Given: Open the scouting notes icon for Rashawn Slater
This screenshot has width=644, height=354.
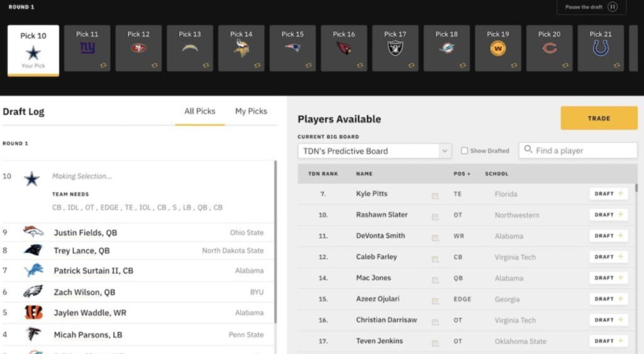Looking at the screenshot, I should [435, 218].
